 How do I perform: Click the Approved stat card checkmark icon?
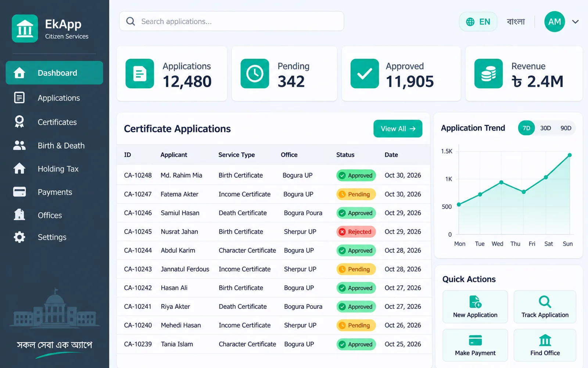(x=365, y=74)
